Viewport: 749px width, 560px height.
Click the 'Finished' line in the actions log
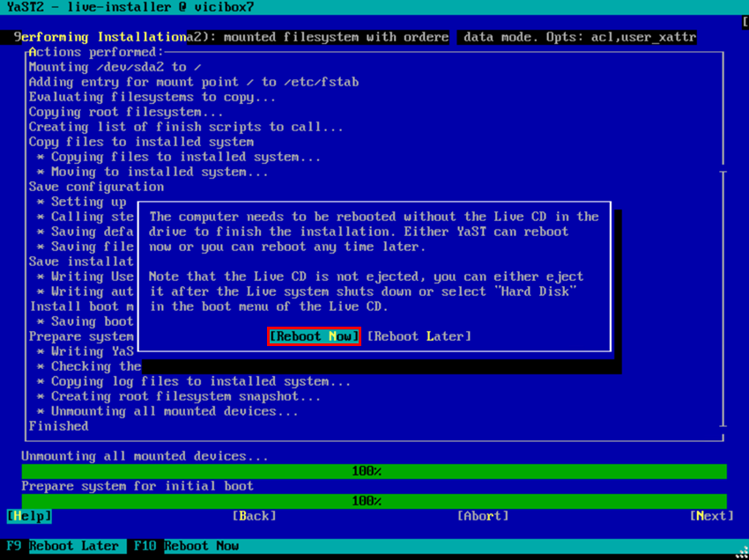coord(58,426)
